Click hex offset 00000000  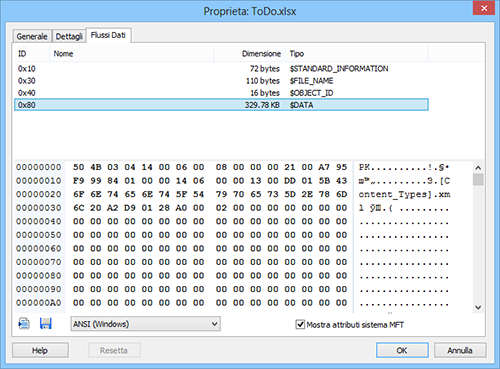[39, 167]
